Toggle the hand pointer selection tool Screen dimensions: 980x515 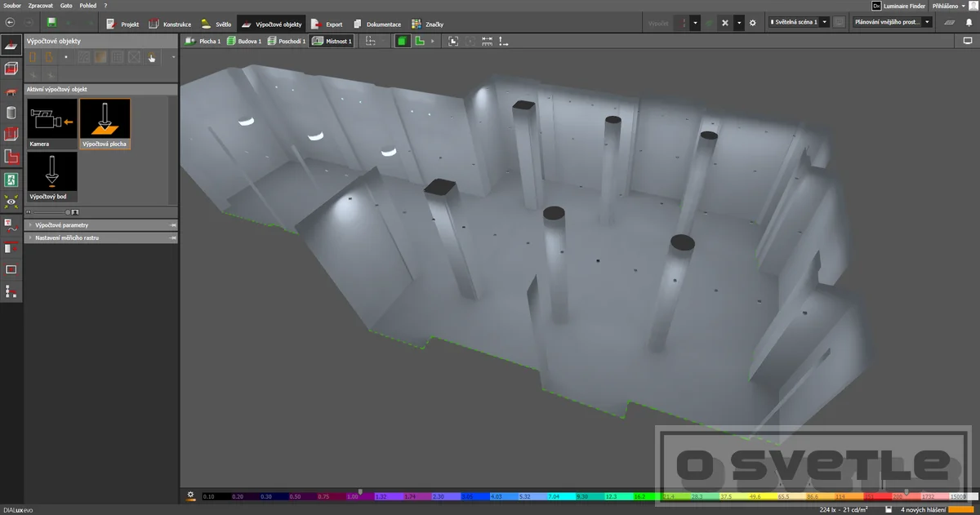click(x=152, y=57)
